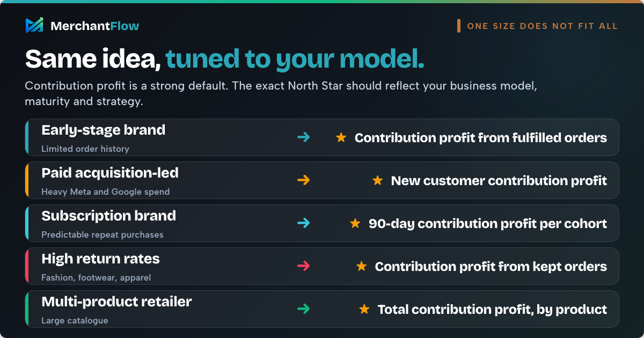
Task: Click star beside Total contribution profit, by product
Action: pos(364,309)
